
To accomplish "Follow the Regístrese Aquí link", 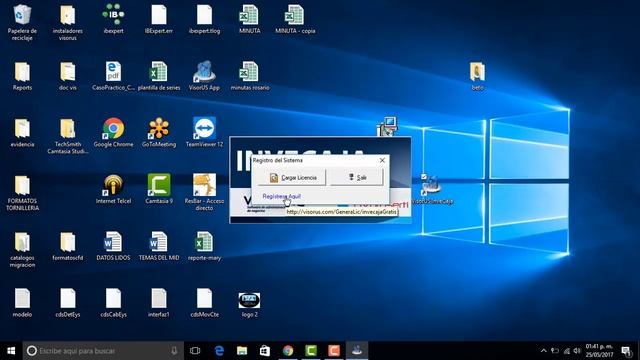I will pyautogui.click(x=282, y=196).
